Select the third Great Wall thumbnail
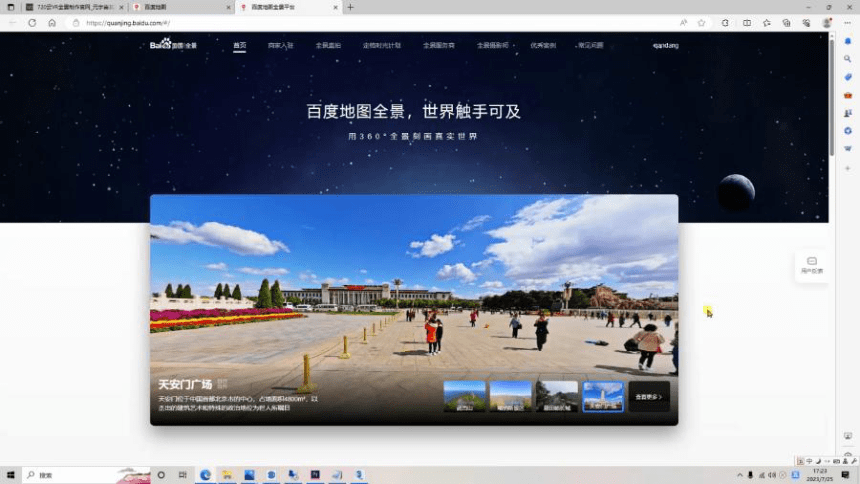The image size is (860, 484). pos(557,396)
